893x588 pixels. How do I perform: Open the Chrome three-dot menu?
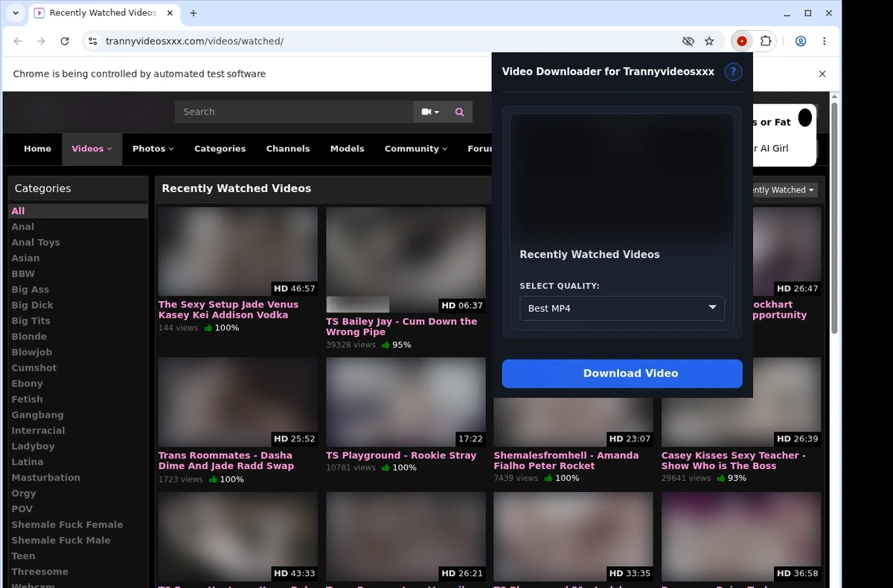coord(825,42)
